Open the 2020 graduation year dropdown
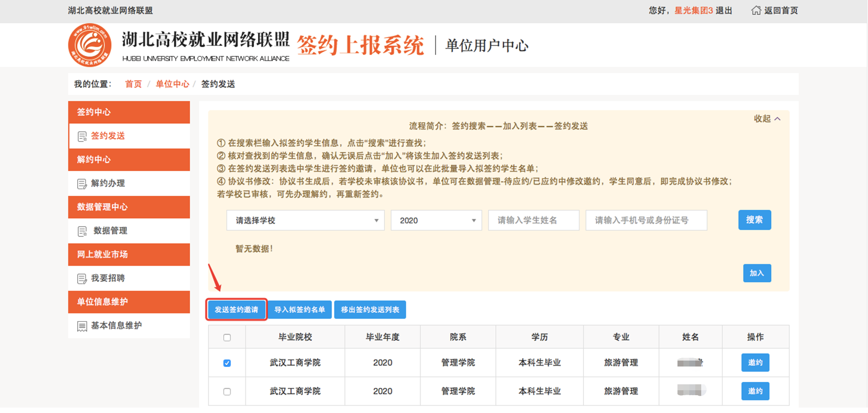 point(436,221)
